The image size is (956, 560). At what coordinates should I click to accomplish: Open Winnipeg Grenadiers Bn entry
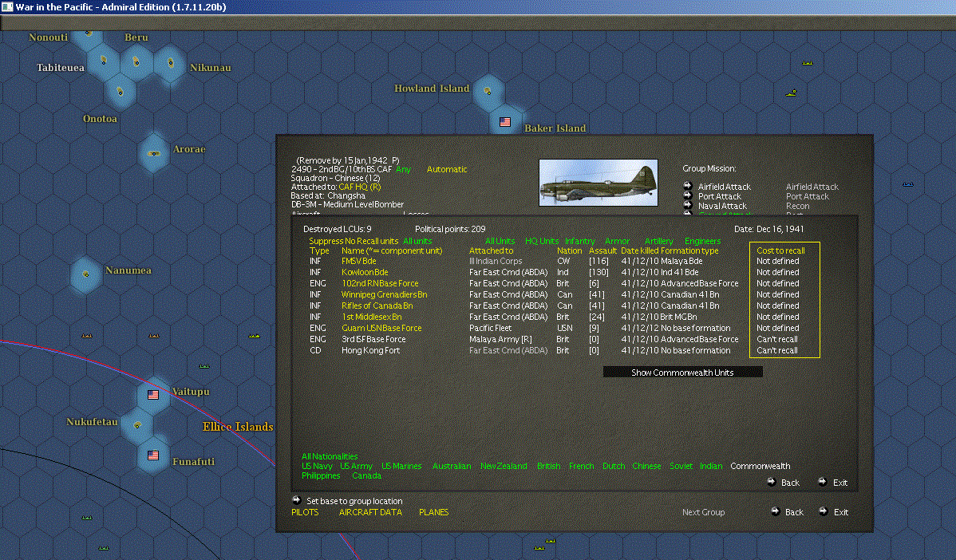click(384, 295)
